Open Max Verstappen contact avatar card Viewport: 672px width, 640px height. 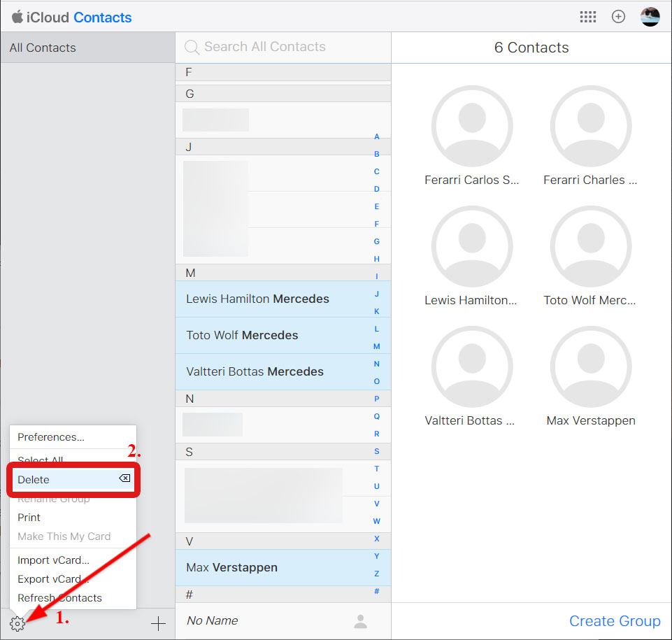coord(591,367)
